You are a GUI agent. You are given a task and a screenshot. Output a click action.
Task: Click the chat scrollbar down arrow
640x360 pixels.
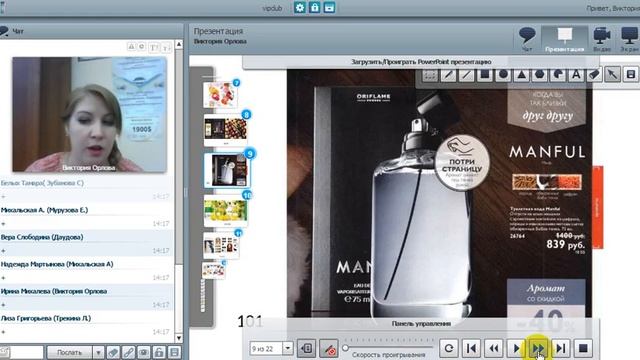point(179,338)
